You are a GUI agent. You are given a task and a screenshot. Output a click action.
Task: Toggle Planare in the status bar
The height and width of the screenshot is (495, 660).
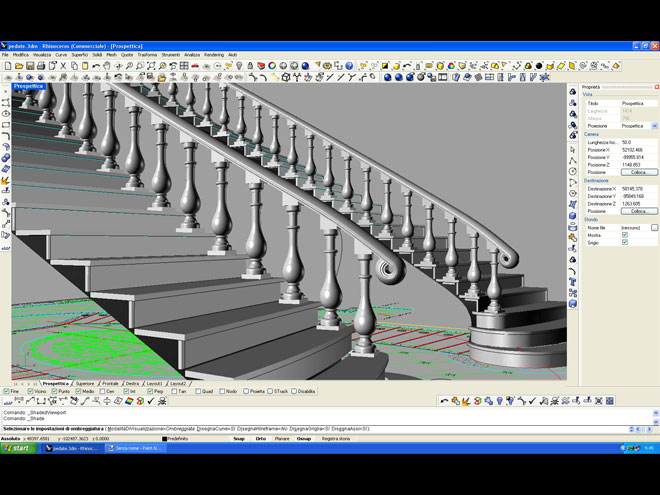tap(282, 439)
